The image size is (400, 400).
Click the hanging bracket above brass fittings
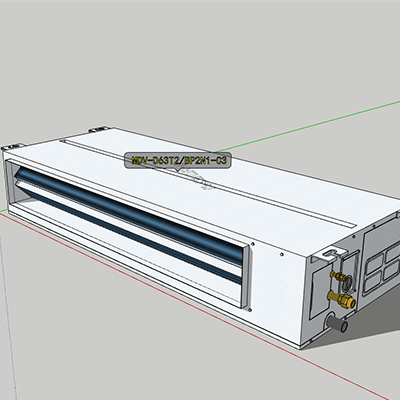click(329, 254)
